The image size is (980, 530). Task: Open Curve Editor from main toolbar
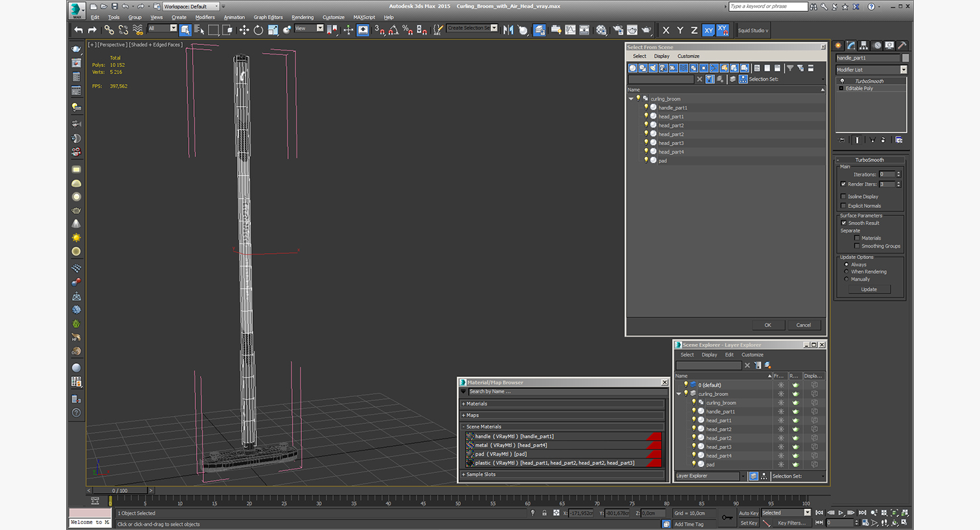(570, 30)
